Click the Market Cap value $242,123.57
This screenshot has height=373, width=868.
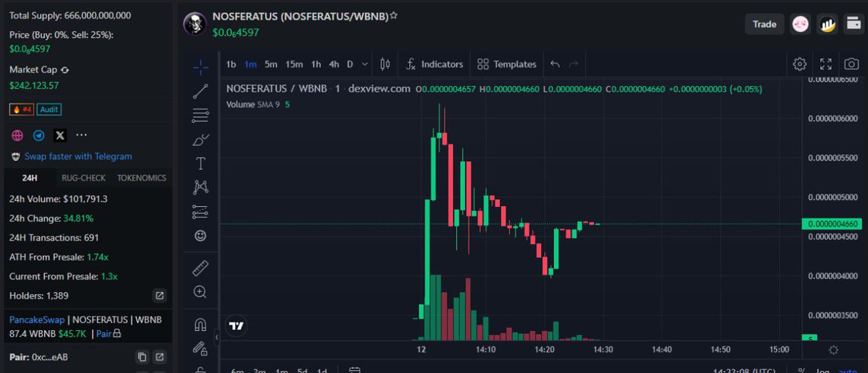34,85
